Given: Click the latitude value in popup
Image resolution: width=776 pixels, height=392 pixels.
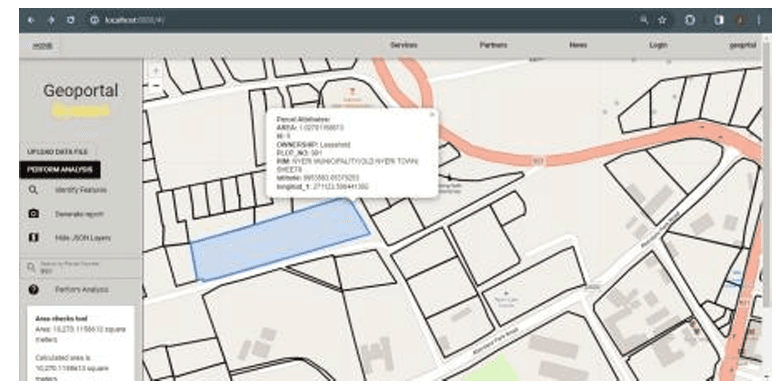Looking at the screenshot, I should click(x=331, y=177).
